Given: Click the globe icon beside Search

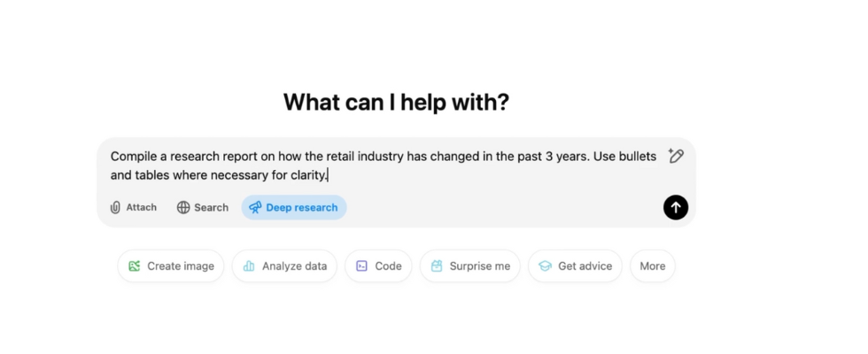Looking at the screenshot, I should click(183, 207).
